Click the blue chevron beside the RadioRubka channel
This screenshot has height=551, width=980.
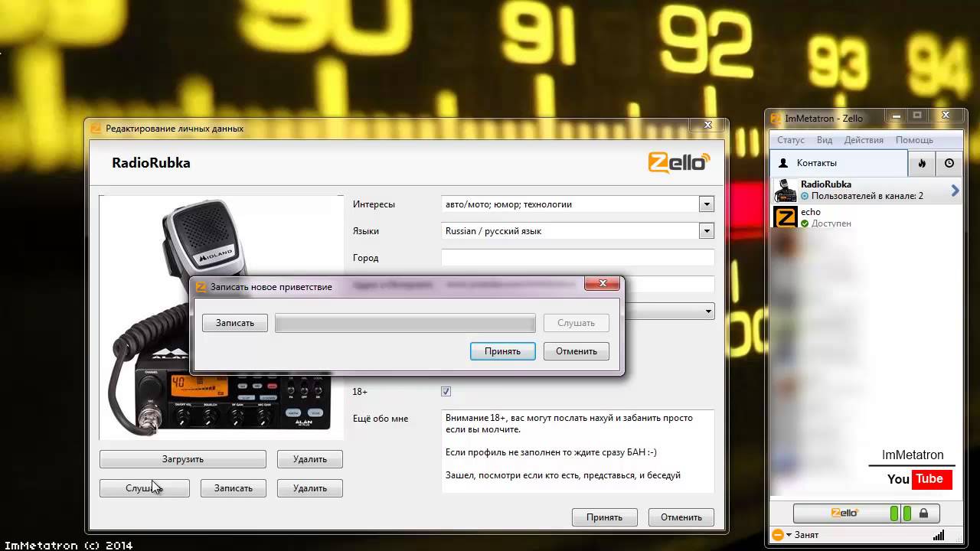tap(955, 191)
